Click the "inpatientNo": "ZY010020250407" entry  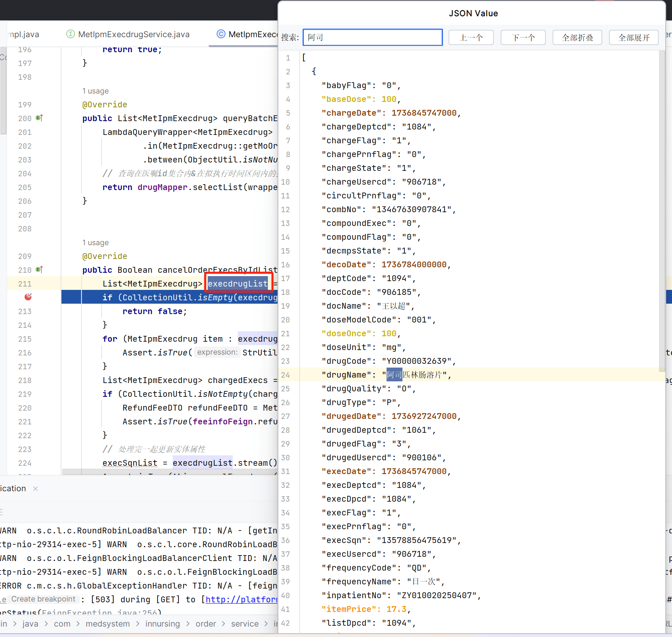tap(401, 595)
